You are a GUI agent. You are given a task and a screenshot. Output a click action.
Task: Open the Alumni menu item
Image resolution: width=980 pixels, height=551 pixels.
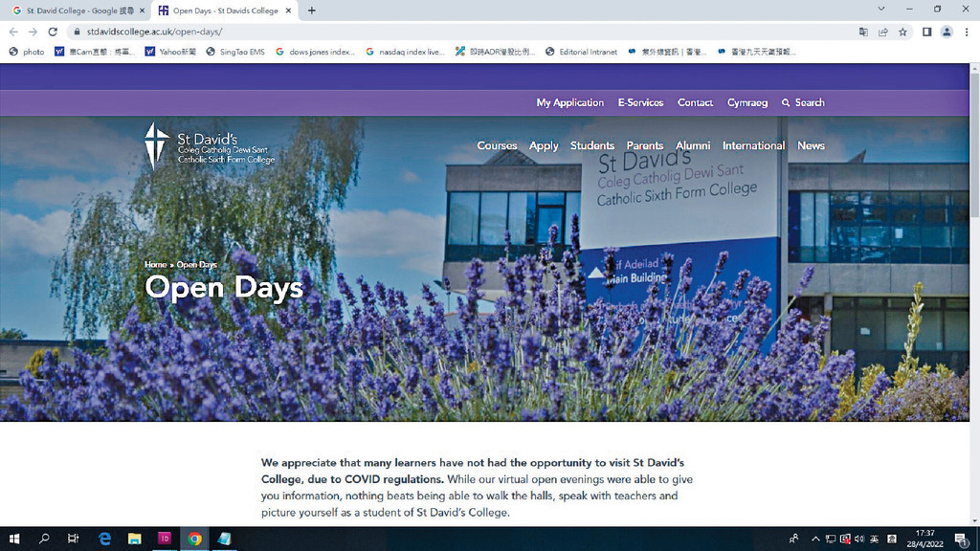tap(693, 145)
